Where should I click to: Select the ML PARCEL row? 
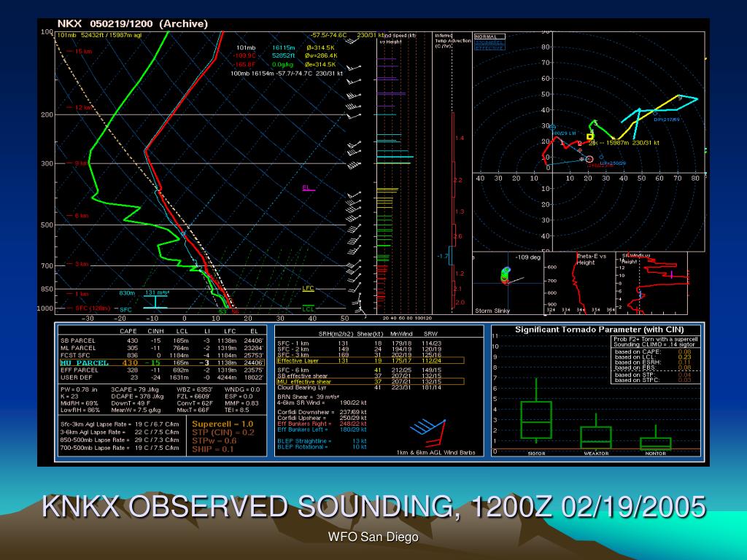coord(161,348)
